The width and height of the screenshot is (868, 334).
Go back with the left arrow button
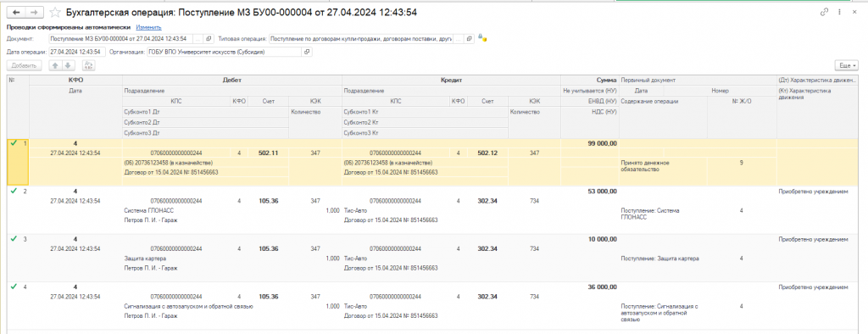[16, 12]
